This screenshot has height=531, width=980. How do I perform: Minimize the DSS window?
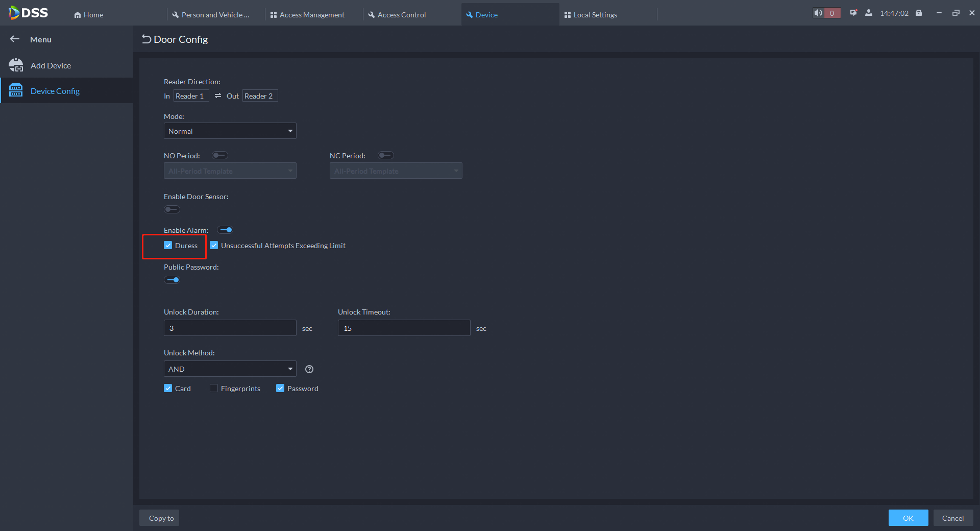939,13
